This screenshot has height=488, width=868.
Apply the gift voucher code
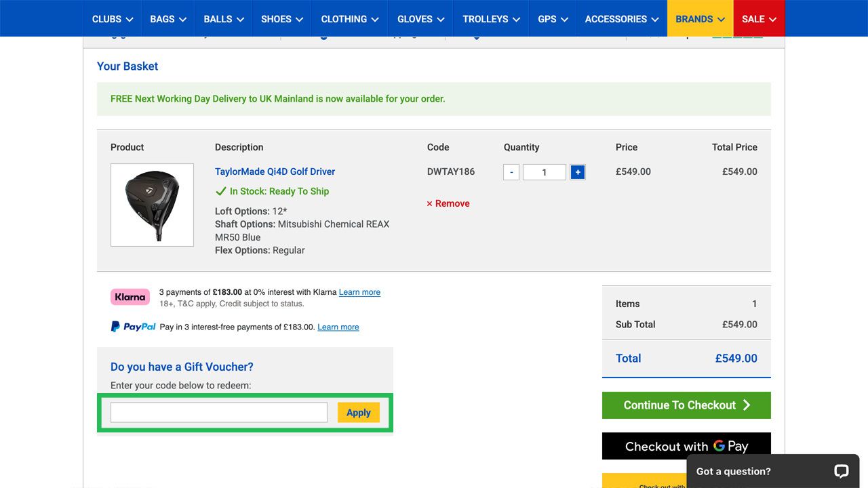(x=358, y=412)
